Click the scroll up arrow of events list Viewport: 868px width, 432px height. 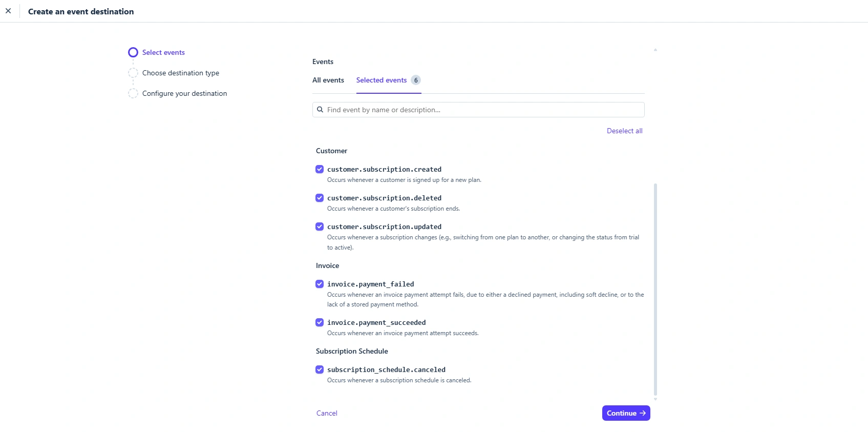pos(655,50)
